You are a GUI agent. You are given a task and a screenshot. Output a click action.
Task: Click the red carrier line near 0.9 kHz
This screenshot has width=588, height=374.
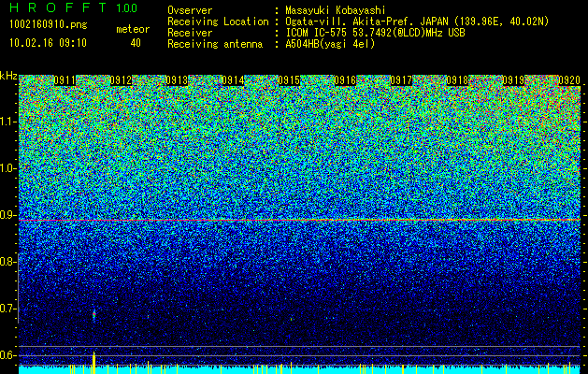[x=299, y=220]
